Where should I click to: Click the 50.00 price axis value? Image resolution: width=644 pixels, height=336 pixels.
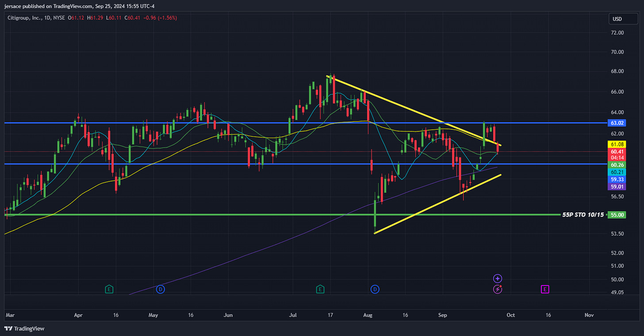pyautogui.click(x=617, y=279)
